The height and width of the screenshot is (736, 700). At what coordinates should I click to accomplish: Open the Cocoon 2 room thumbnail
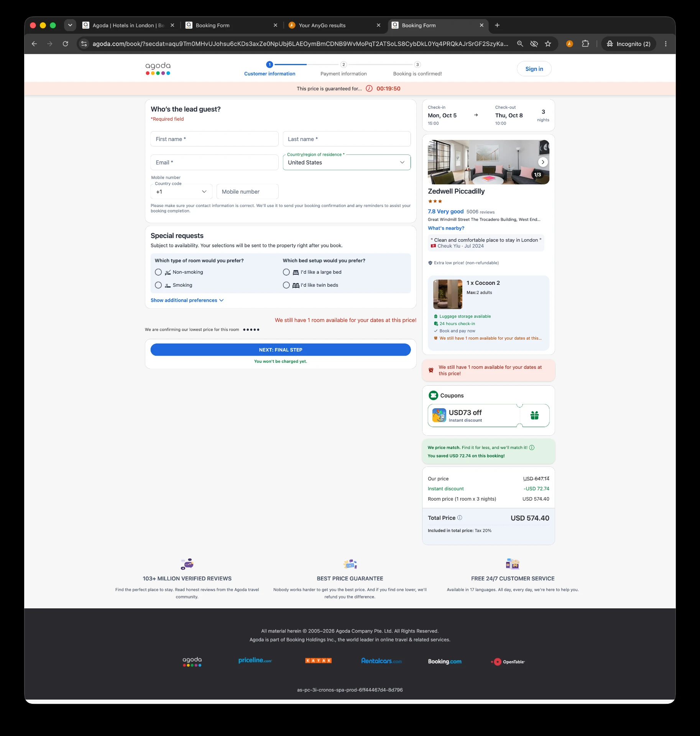tap(448, 294)
